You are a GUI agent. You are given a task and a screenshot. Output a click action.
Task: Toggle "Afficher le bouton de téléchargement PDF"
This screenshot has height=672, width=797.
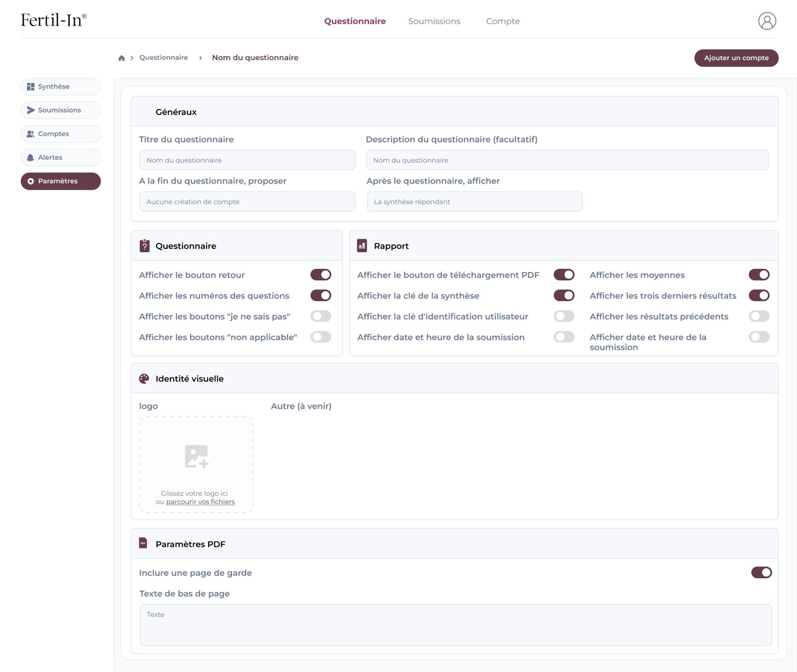[564, 275]
